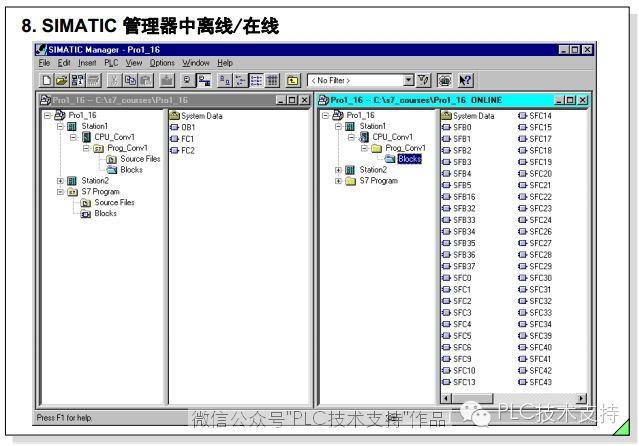Image resolution: width=639 pixels, height=446 pixels.
Task: Select Blocks under S7 Program offline
Action: (x=105, y=213)
